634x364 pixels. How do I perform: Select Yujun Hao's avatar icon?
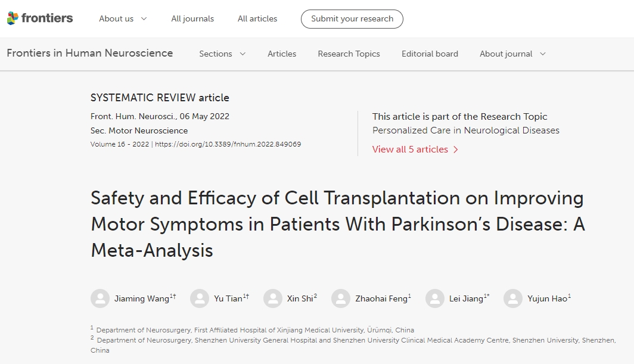point(513,298)
